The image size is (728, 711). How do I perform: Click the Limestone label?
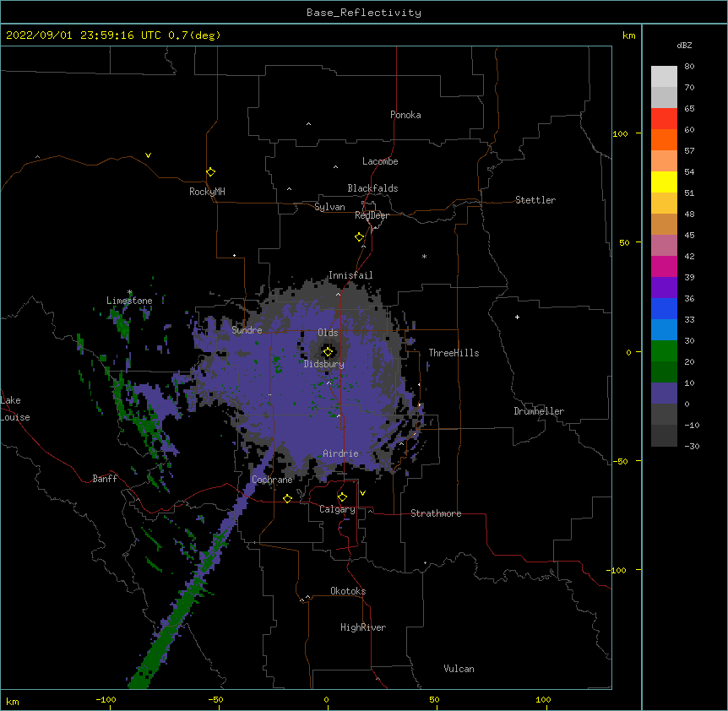(x=129, y=301)
